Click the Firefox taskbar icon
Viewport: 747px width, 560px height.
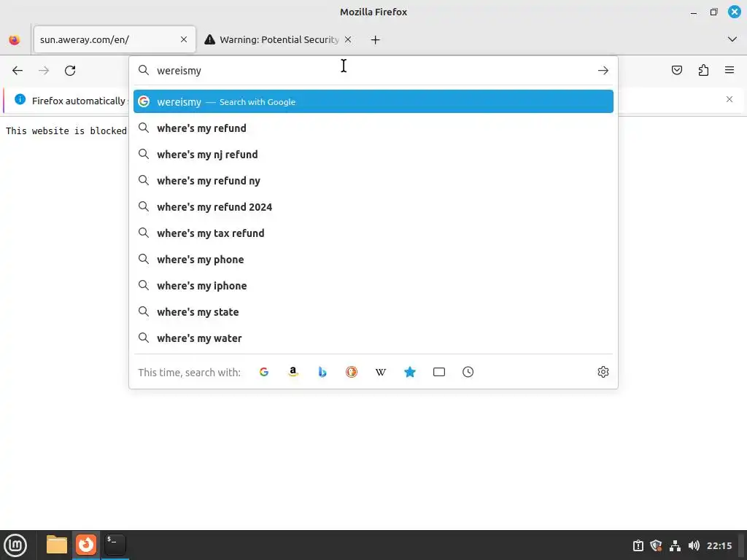[x=86, y=545]
